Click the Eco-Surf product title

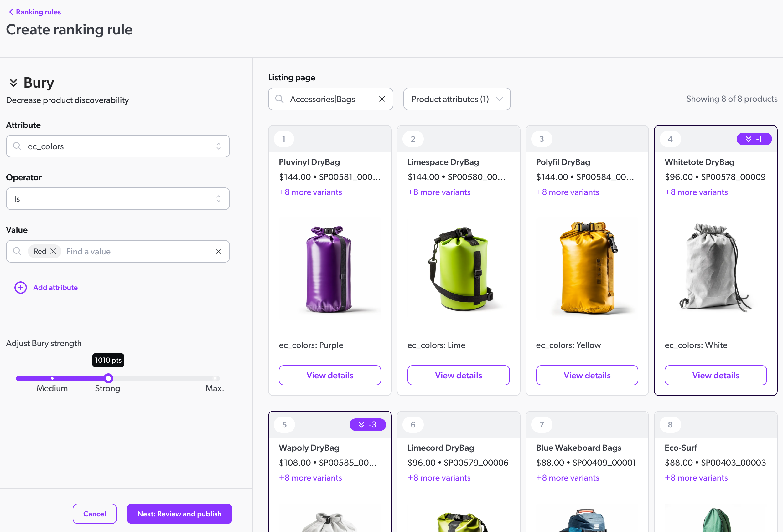681,448
